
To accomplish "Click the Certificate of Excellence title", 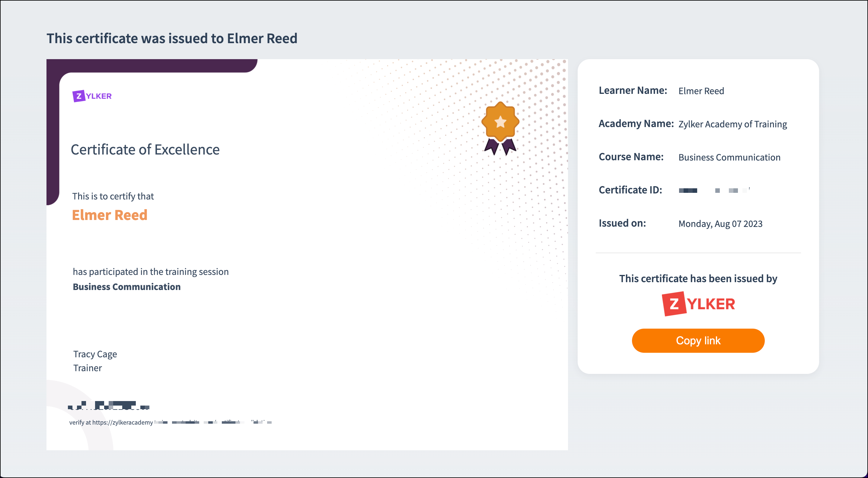I will point(145,150).
